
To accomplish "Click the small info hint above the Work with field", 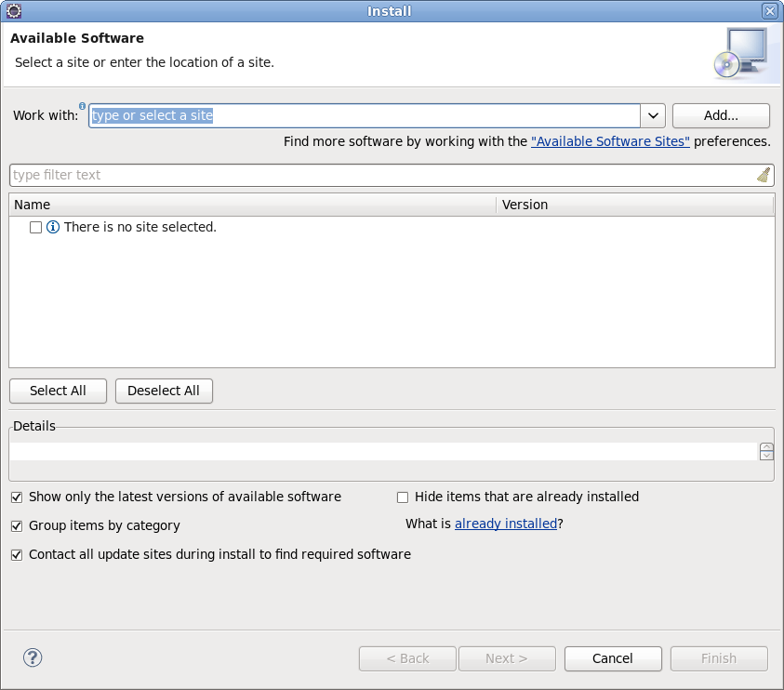I will (x=84, y=106).
